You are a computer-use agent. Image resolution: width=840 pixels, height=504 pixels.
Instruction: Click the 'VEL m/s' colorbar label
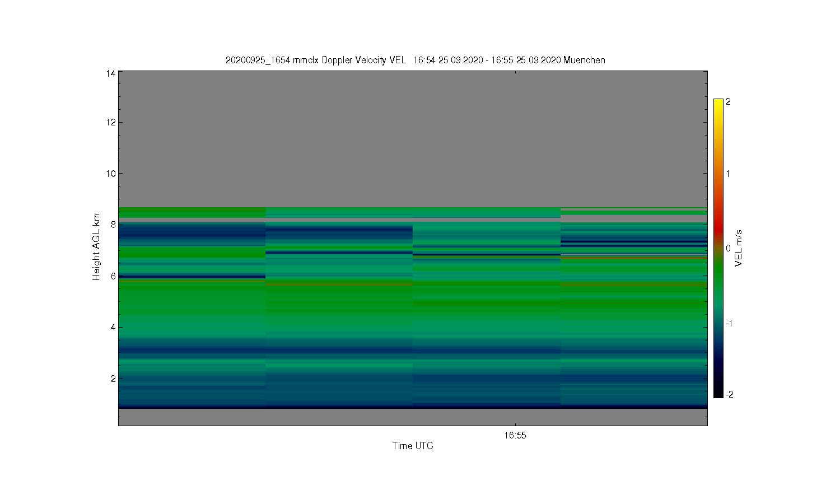(739, 248)
